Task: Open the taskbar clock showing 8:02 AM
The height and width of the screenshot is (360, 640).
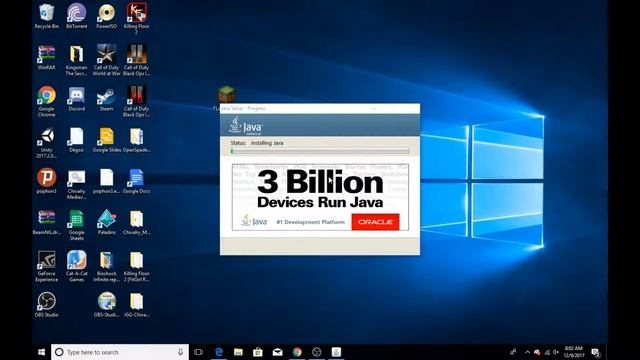Action: pyautogui.click(x=573, y=352)
